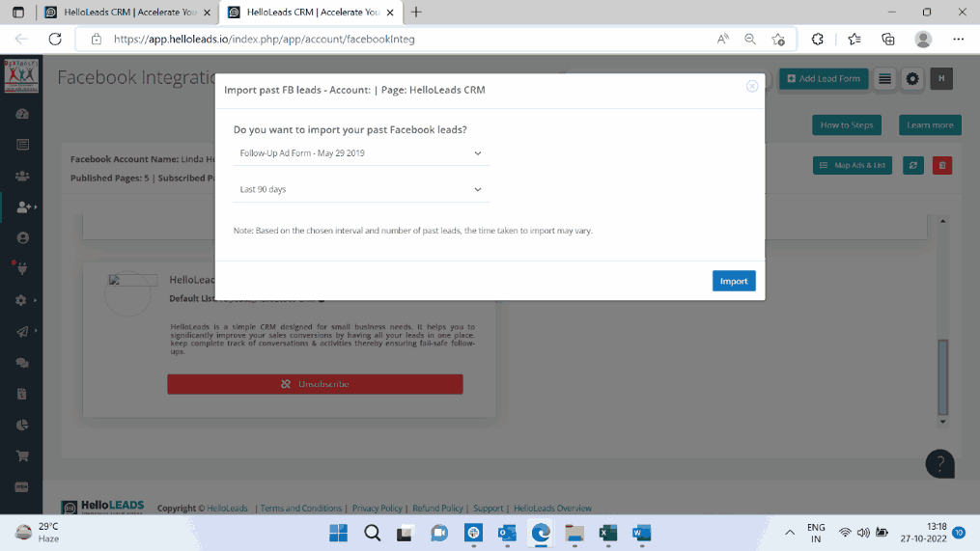Open Outlook from the taskbar
980x551 pixels.
coord(507,533)
